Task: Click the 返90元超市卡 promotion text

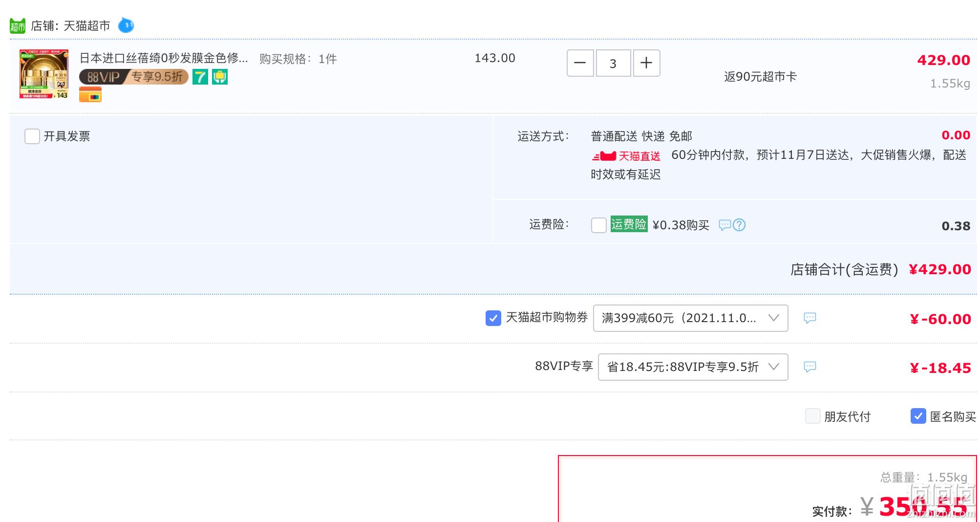Action: (x=760, y=77)
